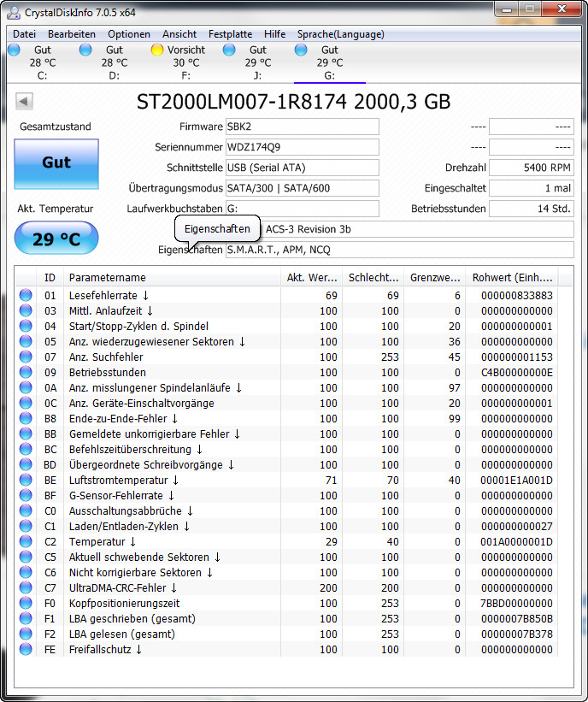This screenshot has height=702, width=588.
Task: Click status icon of misslungener Spindelanläufe row
Action: (x=26, y=387)
